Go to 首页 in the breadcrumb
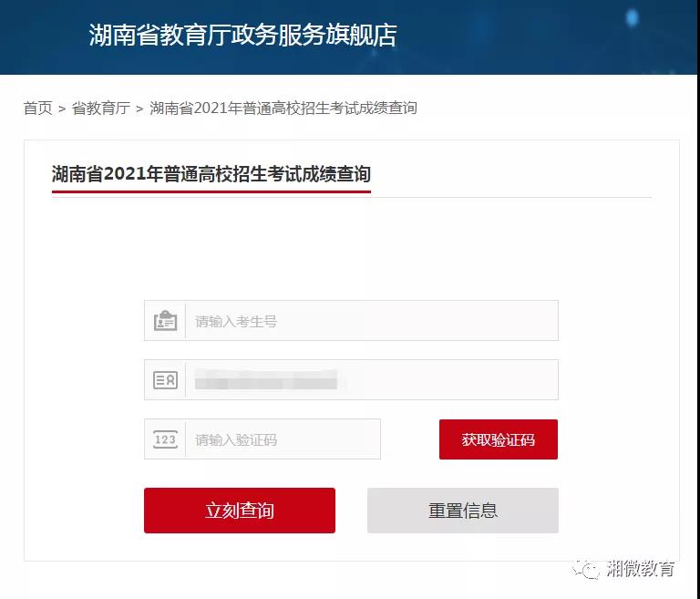Viewport: 700px width, 599px height. pos(38,108)
